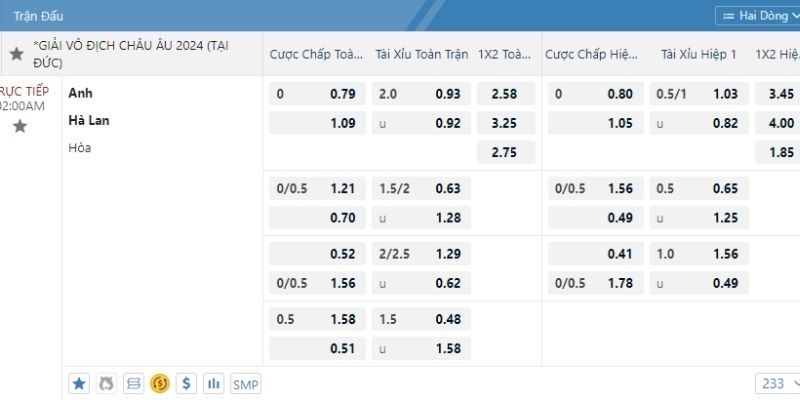Pick over 2.0 odds 0.93

pos(420,95)
